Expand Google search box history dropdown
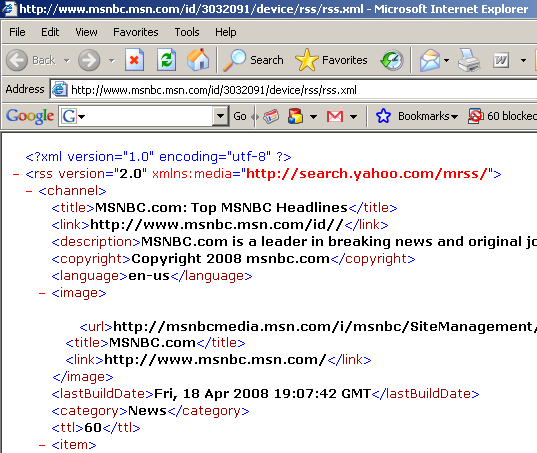The image size is (537, 453). tap(220, 116)
